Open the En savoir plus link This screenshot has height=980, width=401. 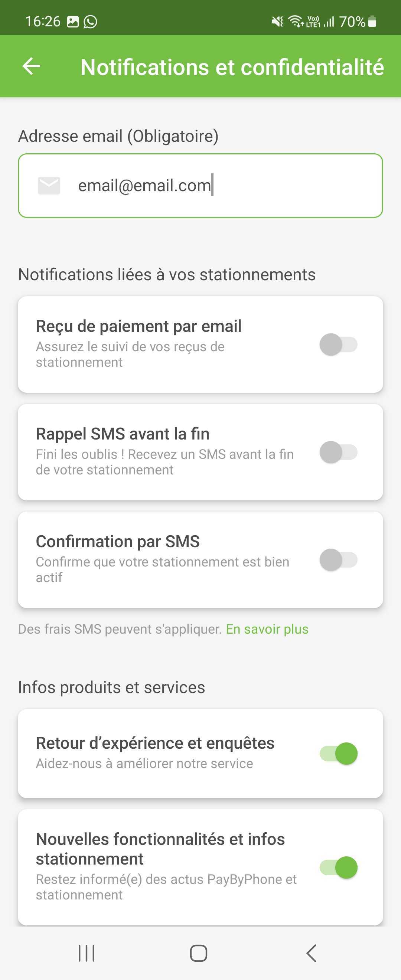click(267, 629)
